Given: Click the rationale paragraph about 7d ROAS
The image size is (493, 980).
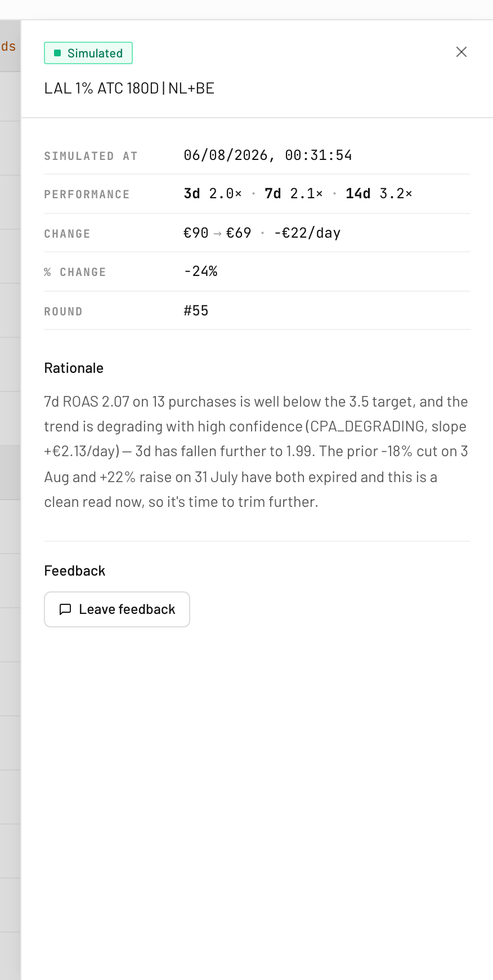Looking at the screenshot, I should coord(257,452).
